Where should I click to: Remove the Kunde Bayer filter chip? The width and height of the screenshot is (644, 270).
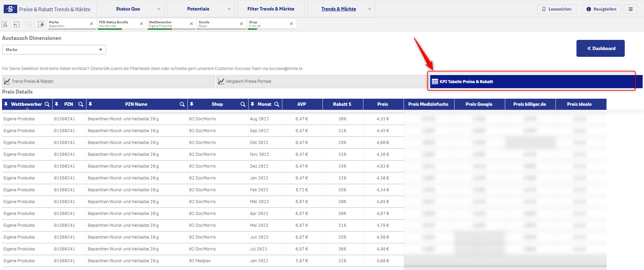[241, 24]
